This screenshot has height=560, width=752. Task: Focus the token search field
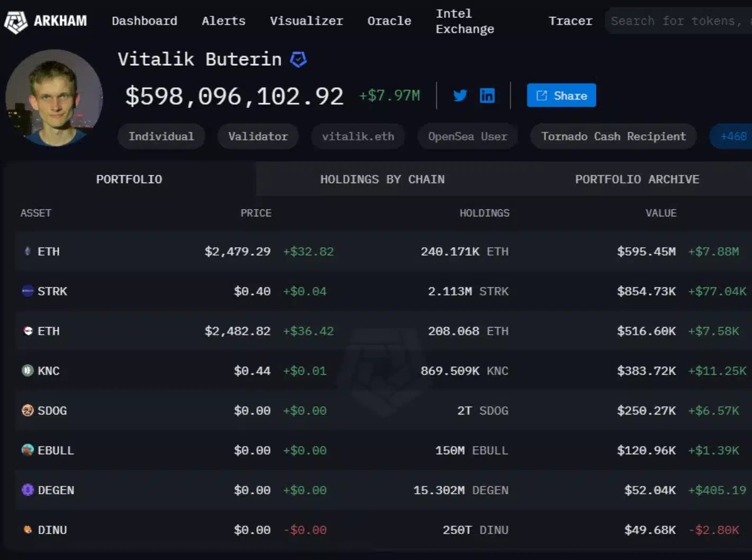(679, 21)
